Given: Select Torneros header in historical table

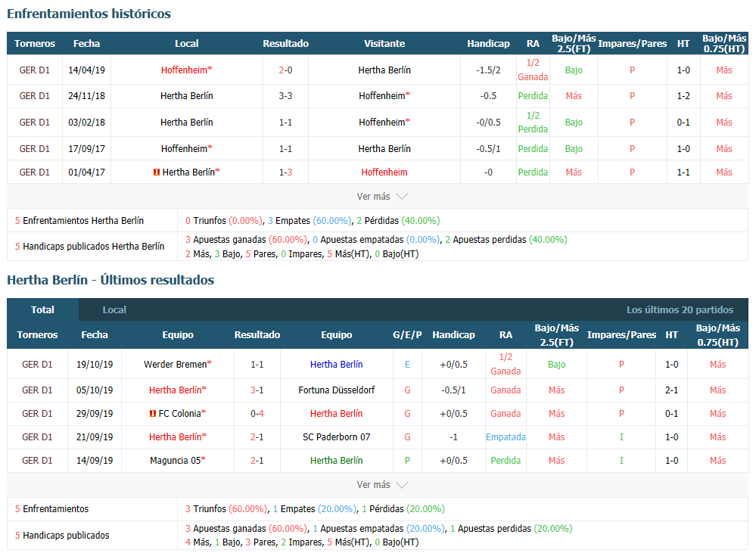Looking at the screenshot, I should tap(35, 43).
